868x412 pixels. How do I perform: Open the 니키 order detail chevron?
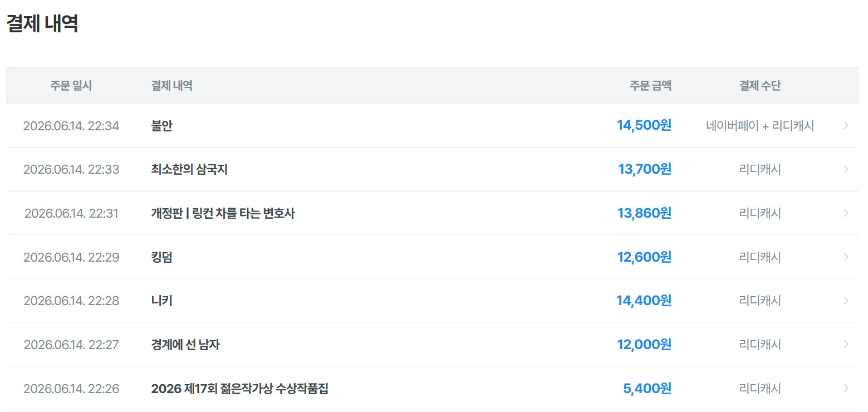[846, 301]
